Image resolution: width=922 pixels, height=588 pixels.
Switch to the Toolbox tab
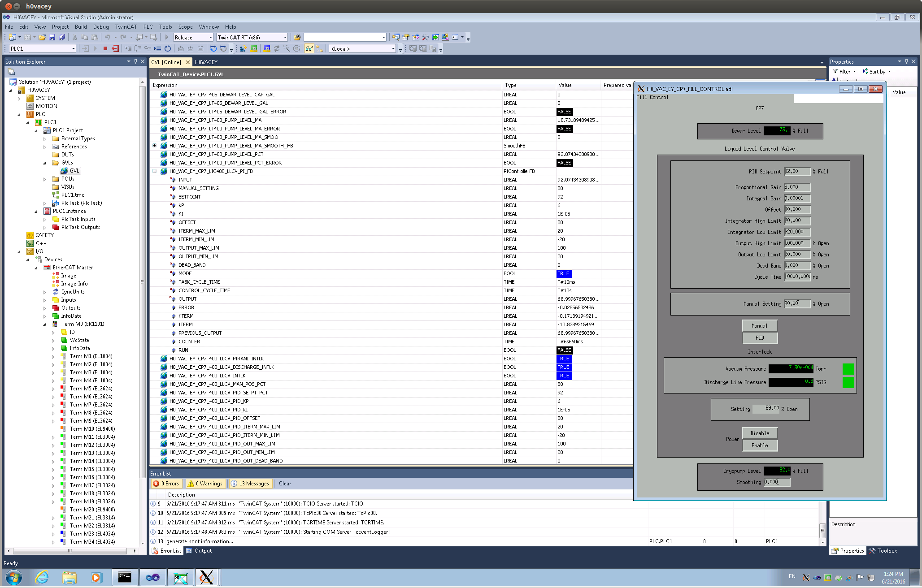tap(883, 551)
